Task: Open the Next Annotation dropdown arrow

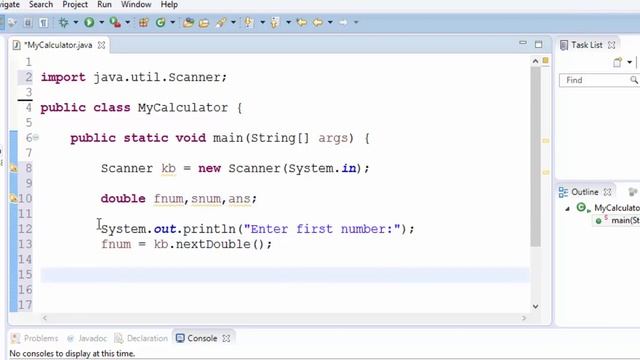Action: 262,22
